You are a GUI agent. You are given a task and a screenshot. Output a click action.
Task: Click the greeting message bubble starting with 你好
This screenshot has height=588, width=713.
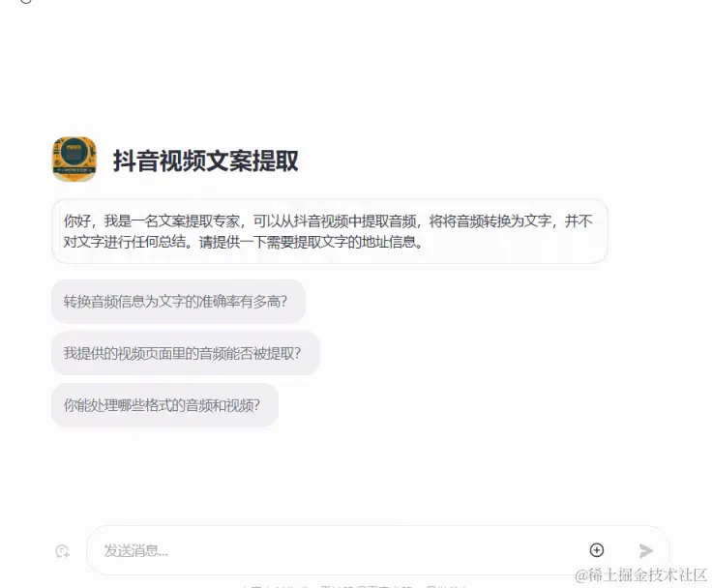coord(330,231)
